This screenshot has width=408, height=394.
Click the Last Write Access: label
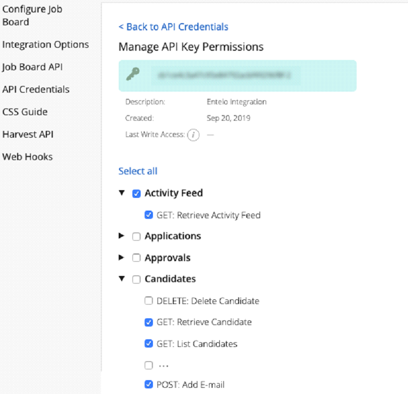[x=155, y=134]
